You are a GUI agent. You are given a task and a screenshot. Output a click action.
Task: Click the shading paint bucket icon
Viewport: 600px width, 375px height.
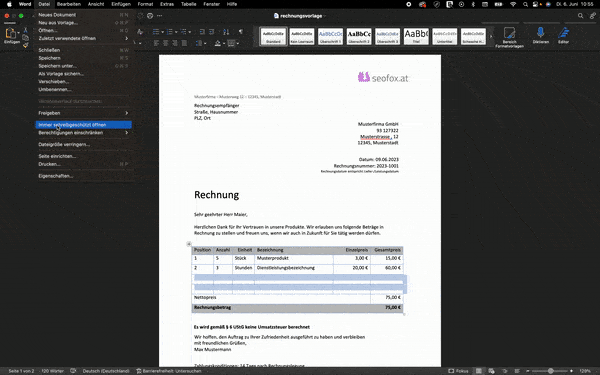(x=217, y=43)
